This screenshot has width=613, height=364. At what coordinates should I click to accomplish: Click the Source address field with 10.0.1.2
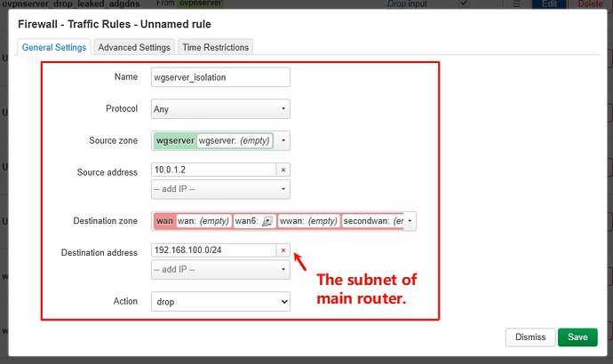pos(213,170)
